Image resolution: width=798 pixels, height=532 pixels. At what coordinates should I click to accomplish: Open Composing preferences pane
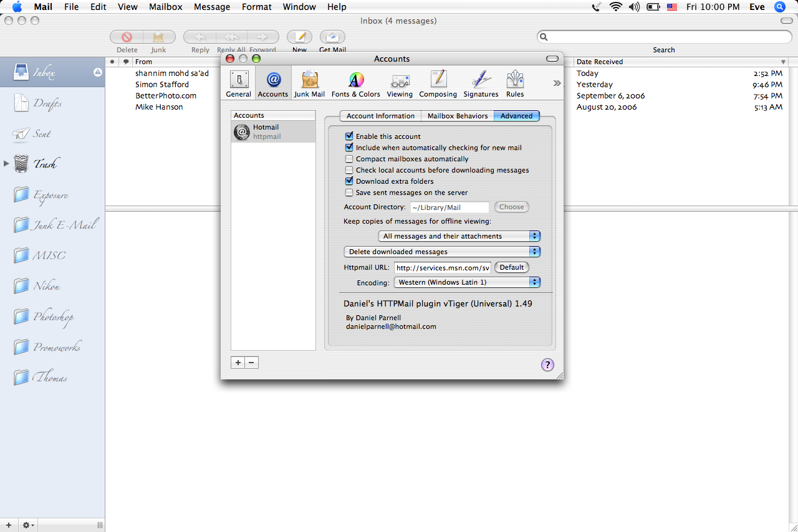point(438,83)
